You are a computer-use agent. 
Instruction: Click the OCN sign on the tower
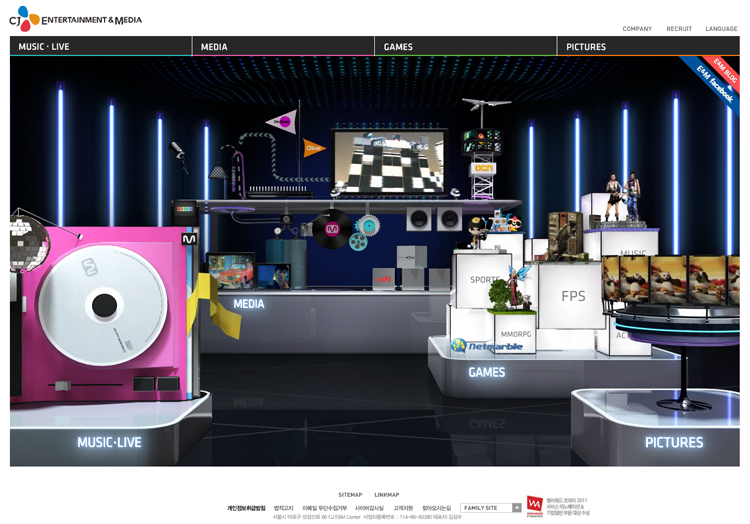coord(484,168)
